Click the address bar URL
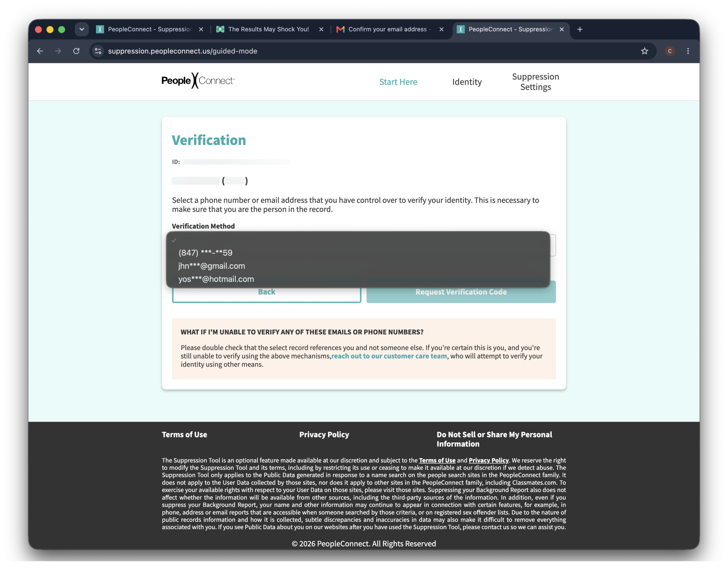The height and width of the screenshot is (587, 728). pos(183,51)
